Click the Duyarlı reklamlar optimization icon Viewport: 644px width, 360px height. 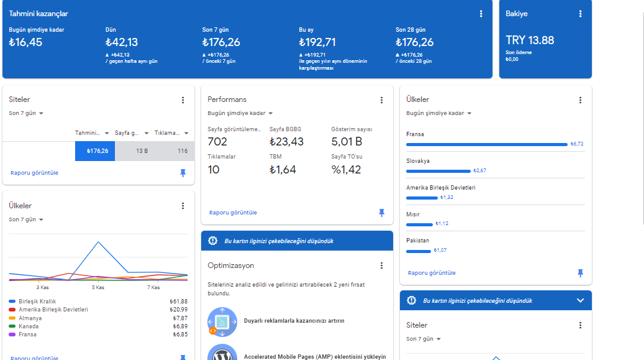tap(222, 321)
